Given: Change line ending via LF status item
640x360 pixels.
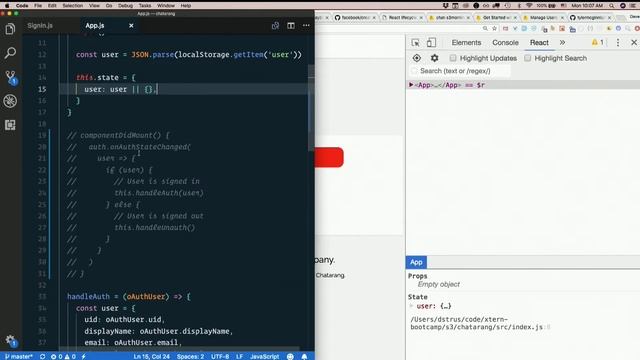Looking at the screenshot, I should tap(240, 356).
